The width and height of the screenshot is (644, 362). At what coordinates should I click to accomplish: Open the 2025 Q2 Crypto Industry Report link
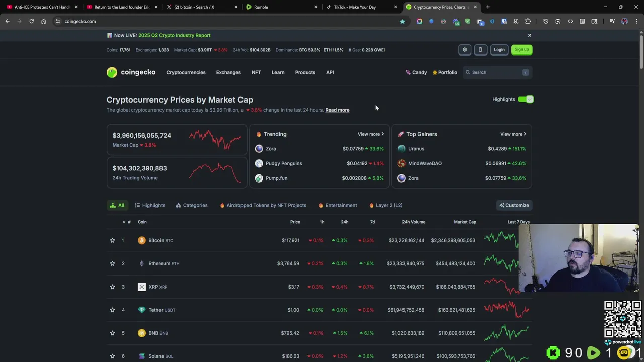tap(175, 35)
